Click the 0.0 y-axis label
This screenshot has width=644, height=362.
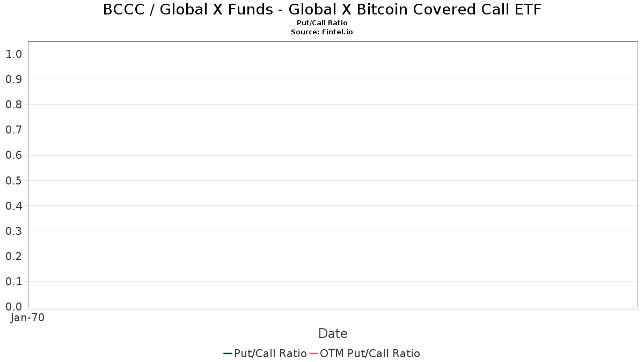click(13, 307)
